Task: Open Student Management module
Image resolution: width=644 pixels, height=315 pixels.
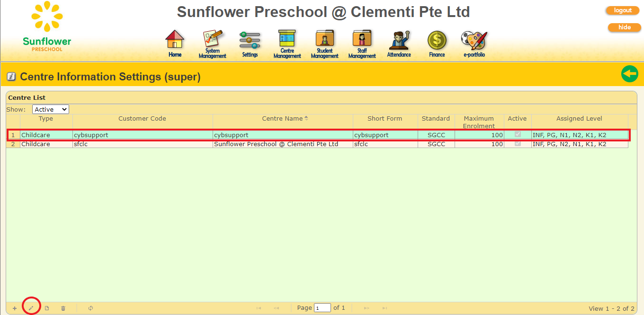Action: tap(324, 44)
